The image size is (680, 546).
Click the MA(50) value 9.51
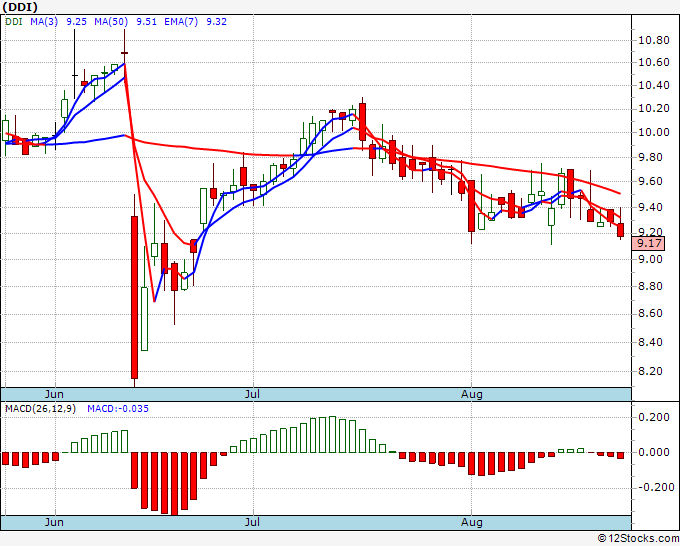tap(146, 22)
